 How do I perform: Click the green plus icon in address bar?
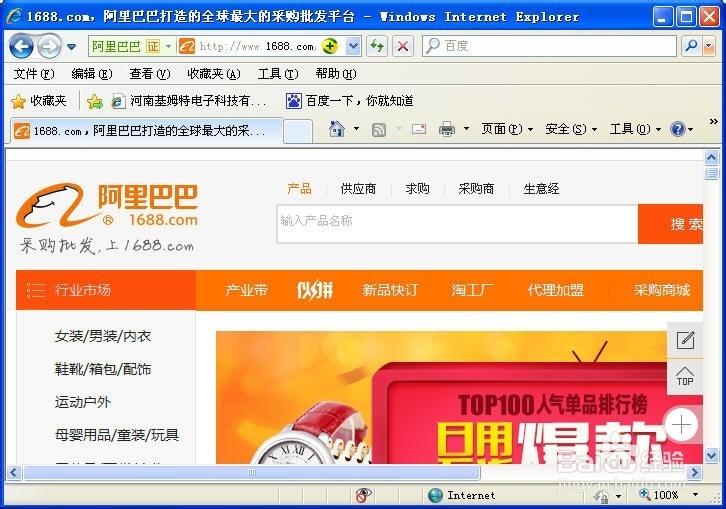(330, 46)
